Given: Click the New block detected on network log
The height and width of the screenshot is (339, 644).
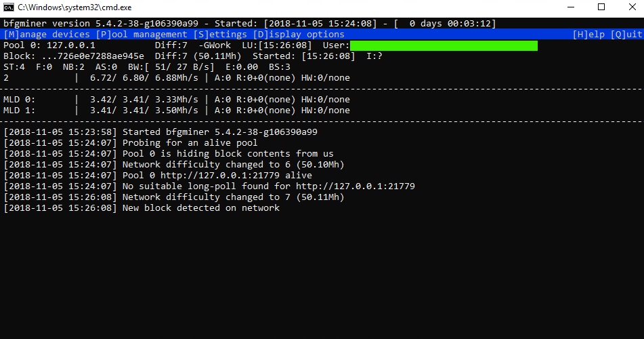Looking at the screenshot, I should pos(142,207).
